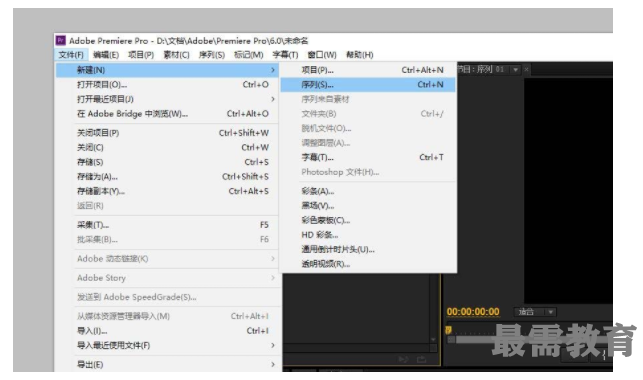This screenshot has height=380, width=643.
Task: Select 新建(N) in the File menu
Action: coord(167,70)
